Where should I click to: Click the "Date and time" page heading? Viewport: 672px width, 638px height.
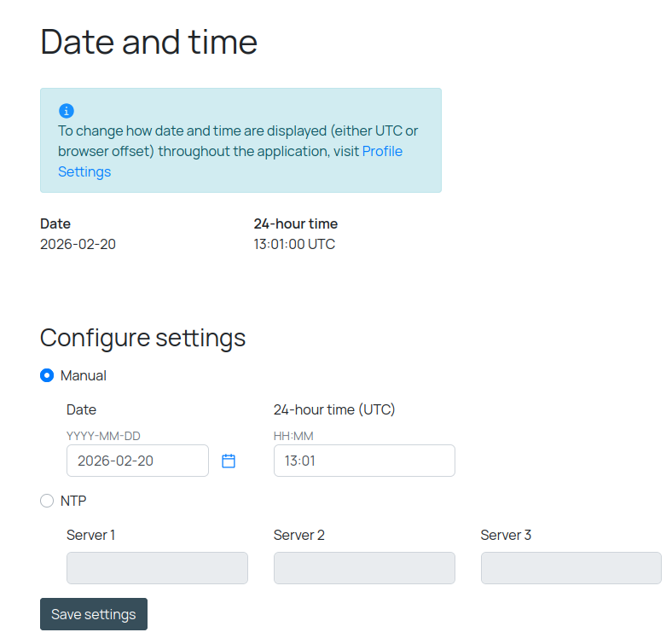click(148, 42)
